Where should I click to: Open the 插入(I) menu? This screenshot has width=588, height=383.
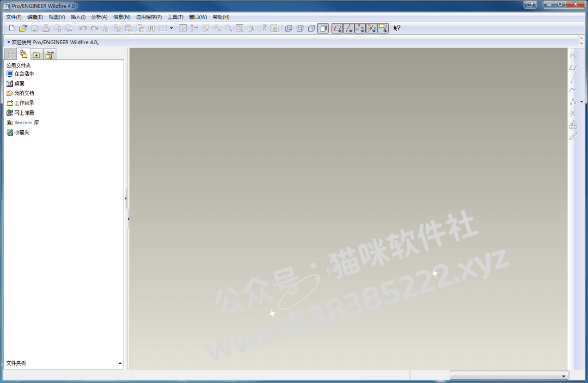[x=78, y=17]
